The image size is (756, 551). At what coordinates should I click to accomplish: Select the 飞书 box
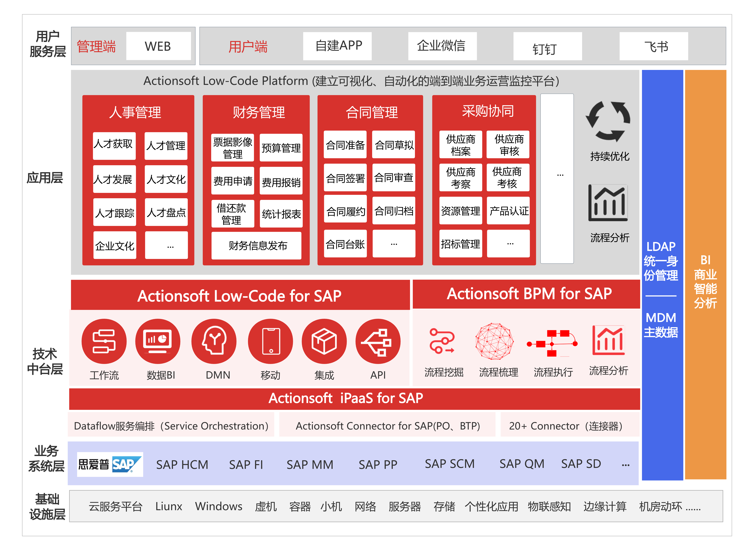(654, 46)
